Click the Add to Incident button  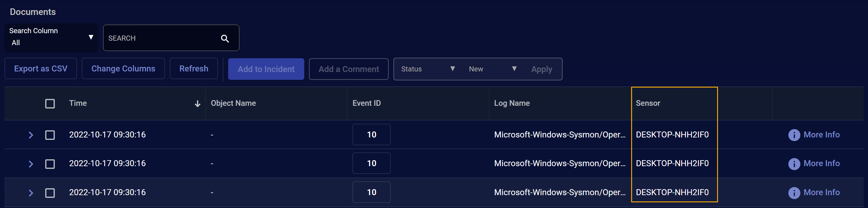(x=266, y=69)
